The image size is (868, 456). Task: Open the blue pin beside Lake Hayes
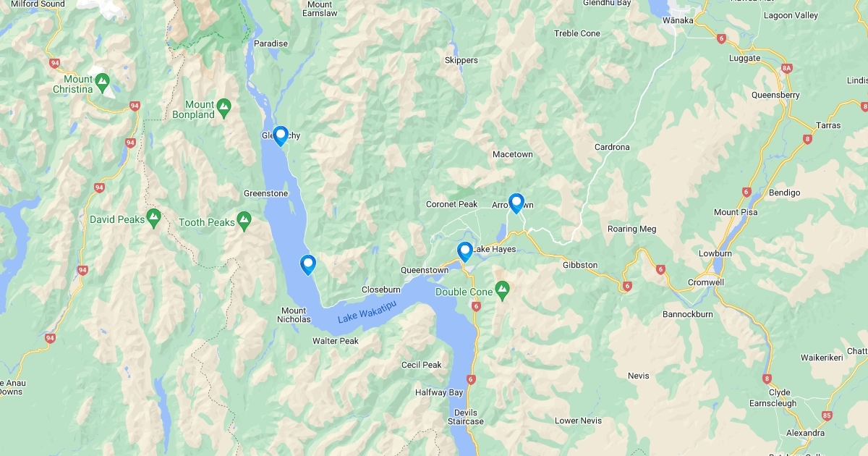[465, 250]
